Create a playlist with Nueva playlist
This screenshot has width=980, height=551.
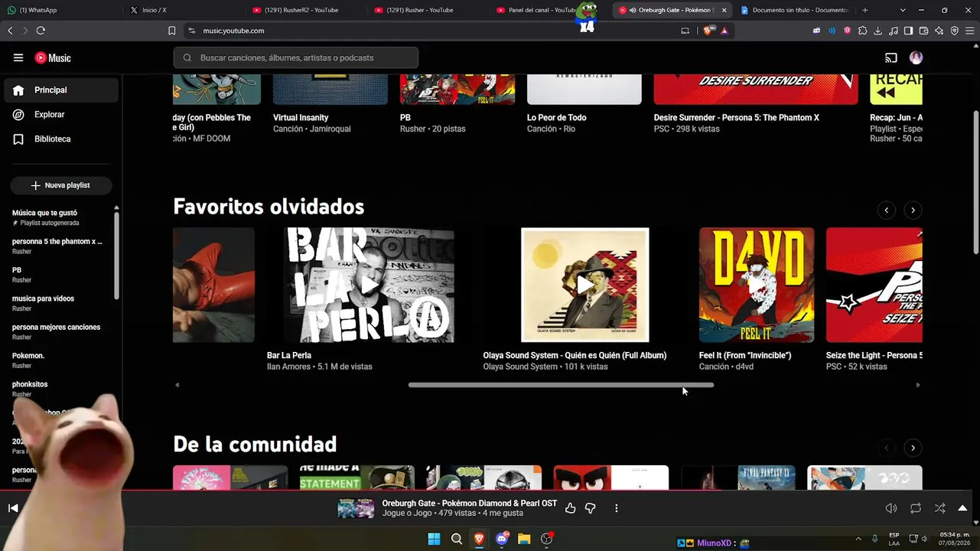pos(61,185)
